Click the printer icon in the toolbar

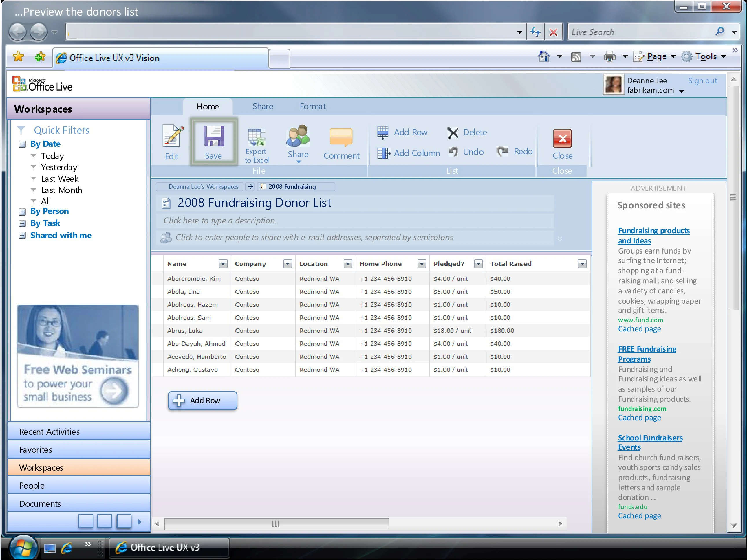point(609,56)
